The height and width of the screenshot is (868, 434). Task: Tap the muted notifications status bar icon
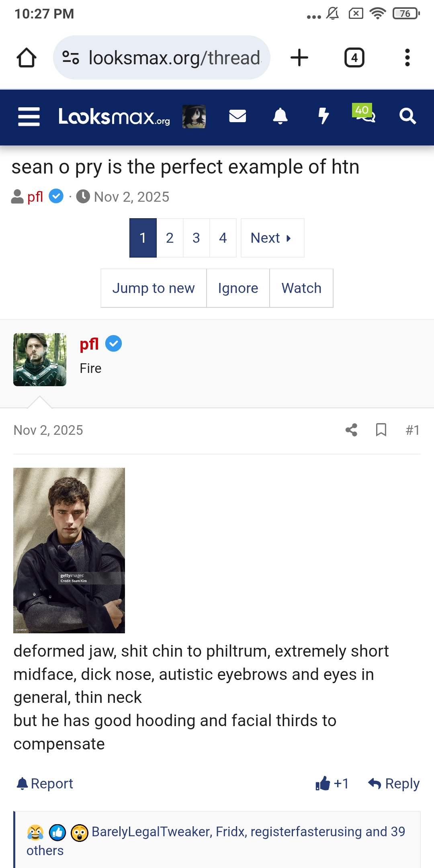(x=333, y=14)
